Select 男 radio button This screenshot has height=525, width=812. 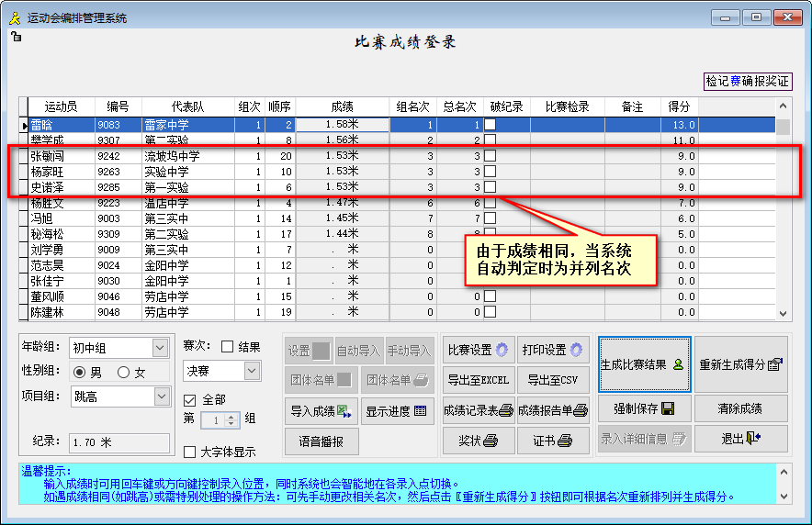pos(79,372)
